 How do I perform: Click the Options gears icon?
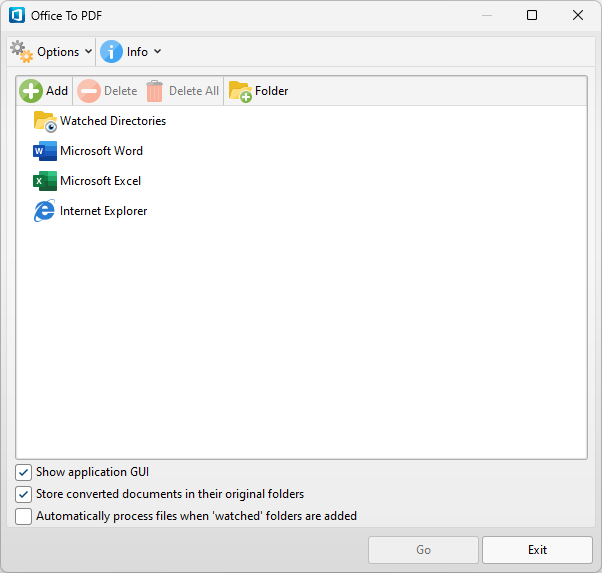click(x=22, y=52)
